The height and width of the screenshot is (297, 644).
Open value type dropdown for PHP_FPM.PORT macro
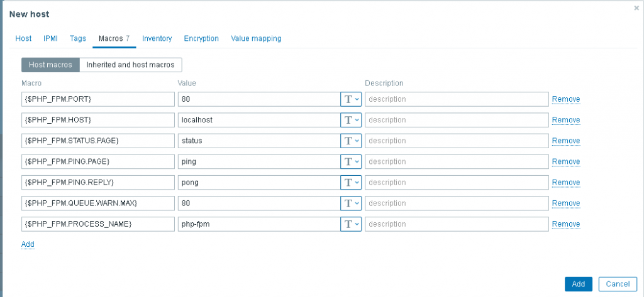tap(351, 99)
